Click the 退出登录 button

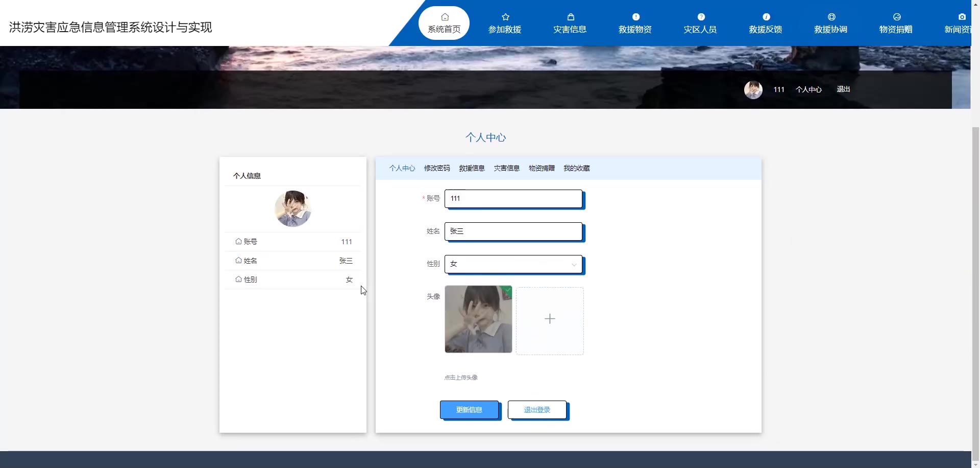[x=537, y=410]
